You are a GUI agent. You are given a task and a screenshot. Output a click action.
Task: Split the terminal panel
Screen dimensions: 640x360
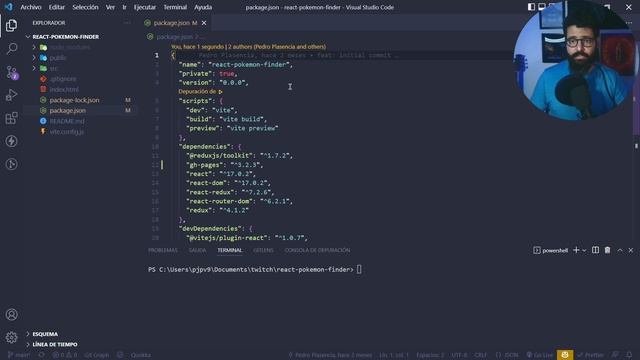coord(596,250)
